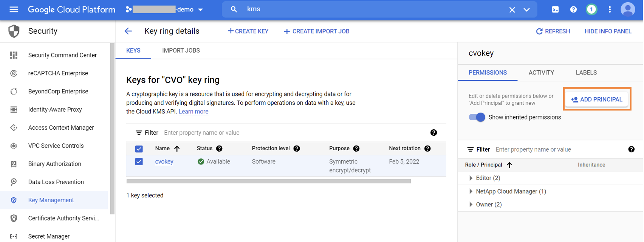Expand the Editor (2) role row
644x242 pixels.
(x=471, y=178)
